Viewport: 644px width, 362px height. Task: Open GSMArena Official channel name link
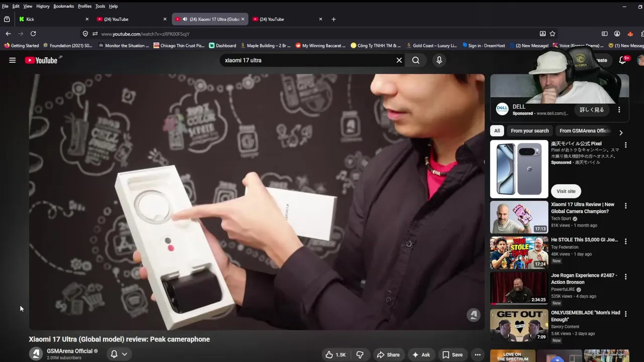69,351
